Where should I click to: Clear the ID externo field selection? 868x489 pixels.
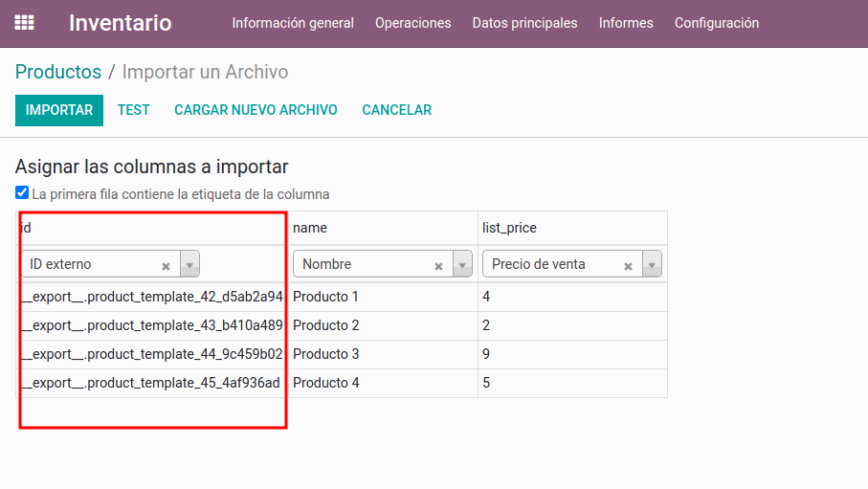coord(166,266)
